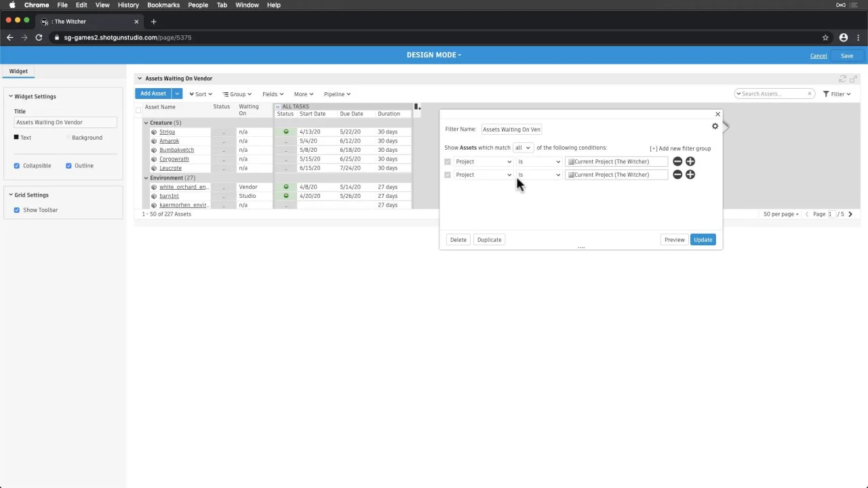Remove the first Project condition with minus icon
868x488 pixels.
pos(677,161)
